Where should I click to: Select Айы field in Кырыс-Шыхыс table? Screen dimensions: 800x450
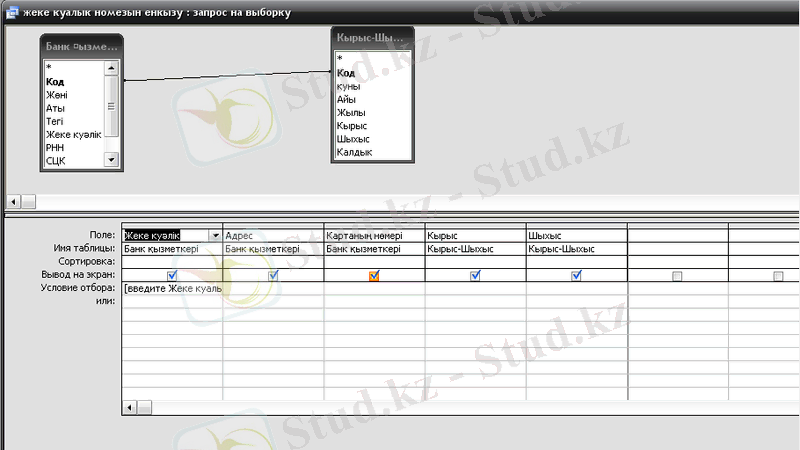(346, 99)
